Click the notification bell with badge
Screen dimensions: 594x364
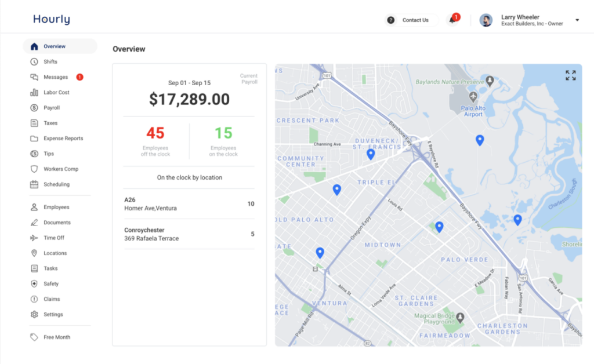pyautogui.click(x=451, y=20)
